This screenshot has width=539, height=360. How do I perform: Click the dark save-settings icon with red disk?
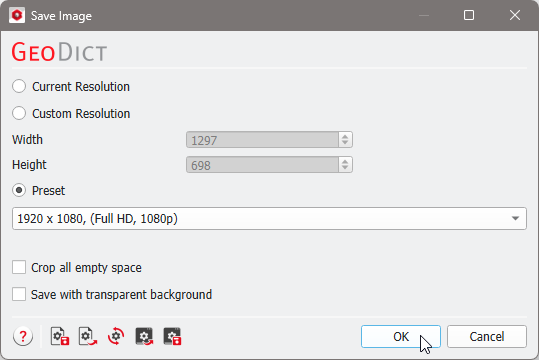click(172, 336)
